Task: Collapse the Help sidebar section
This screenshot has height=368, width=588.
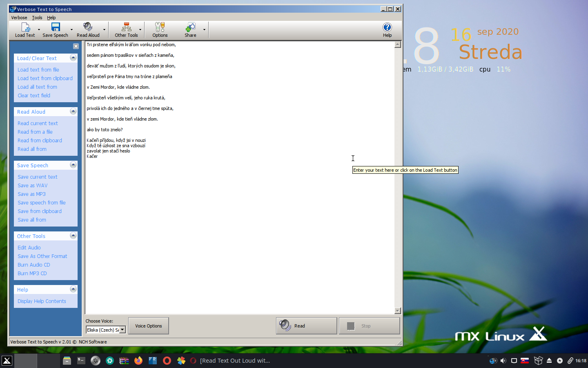Action: (73, 289)
